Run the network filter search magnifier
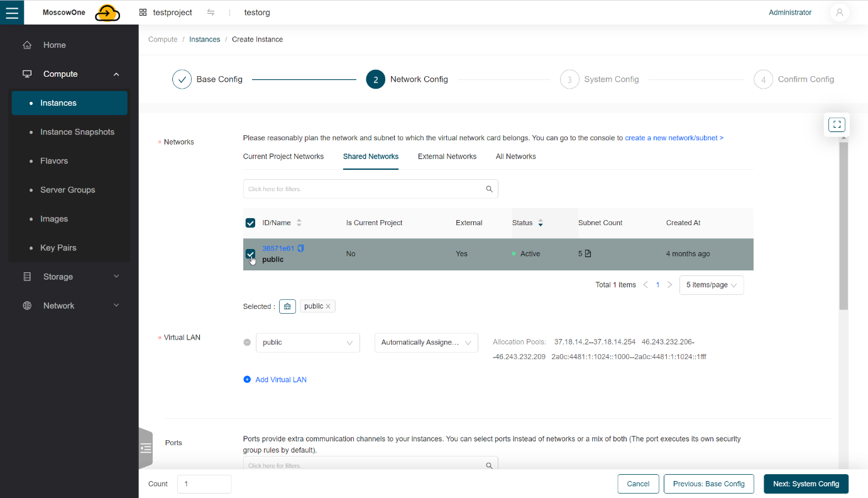Screen dimensions: 868x498 489,189
